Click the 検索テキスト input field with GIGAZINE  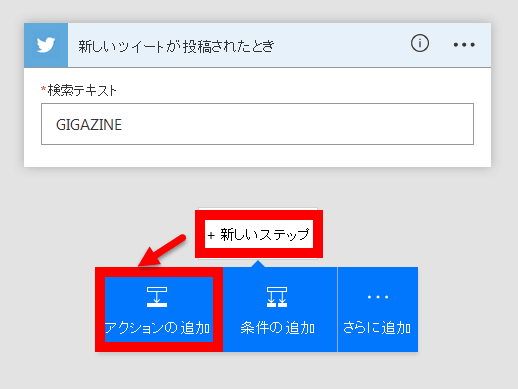(x=257, y=124)
